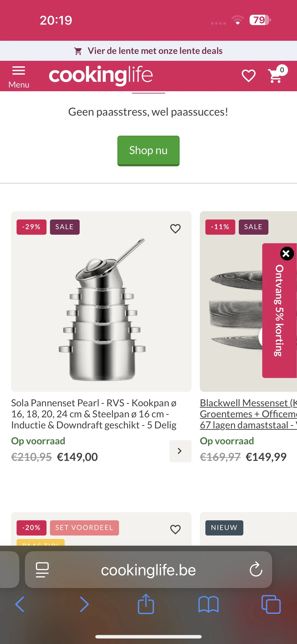Viewport: 297px width, 644px height.
Task: Close the 5% korting popup tab
Action: [x=286, y=254]
